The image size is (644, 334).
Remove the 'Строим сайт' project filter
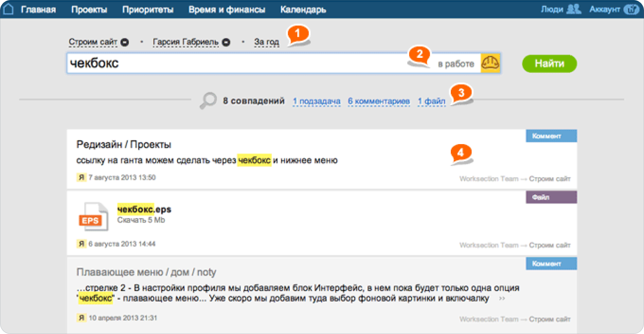pos(125,42)
